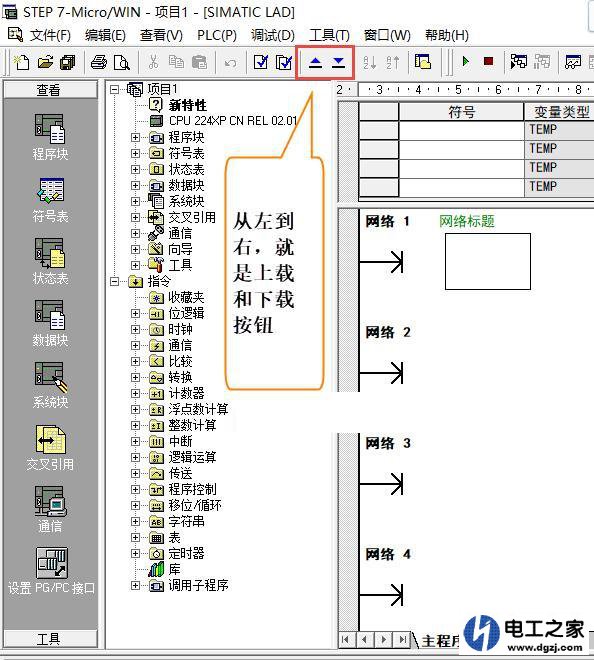Open 交叉引用 in the 查看 sidebar
Viewport: 594px width, 660px height.
click(50, 447)
